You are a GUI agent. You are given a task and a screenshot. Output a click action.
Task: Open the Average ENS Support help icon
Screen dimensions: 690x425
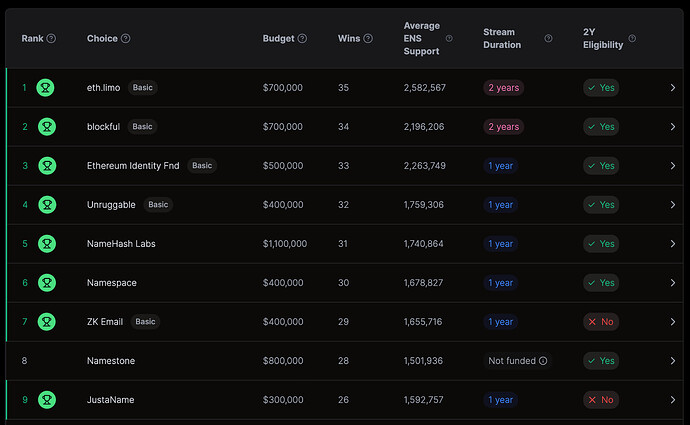(449, 38)
